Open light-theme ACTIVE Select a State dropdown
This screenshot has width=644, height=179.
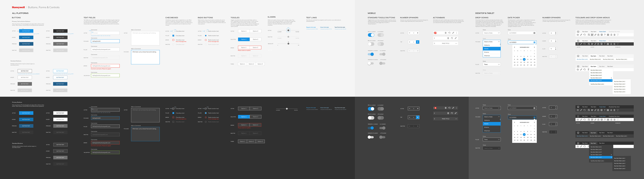pos(492,33)
